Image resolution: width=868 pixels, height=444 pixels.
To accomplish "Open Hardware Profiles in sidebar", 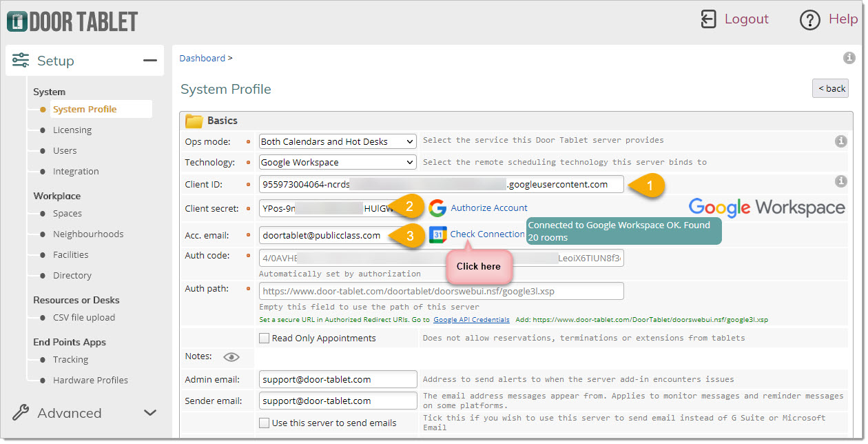I will [90, 380].
